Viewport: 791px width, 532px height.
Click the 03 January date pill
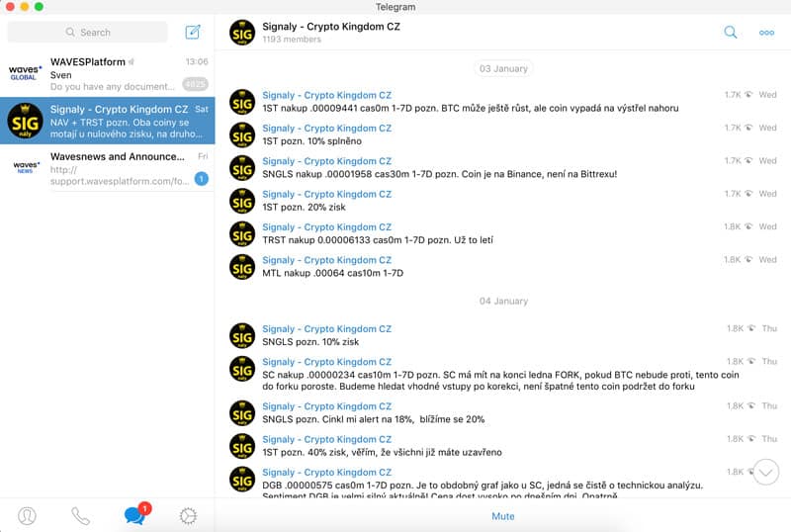(x=503, y=68)
